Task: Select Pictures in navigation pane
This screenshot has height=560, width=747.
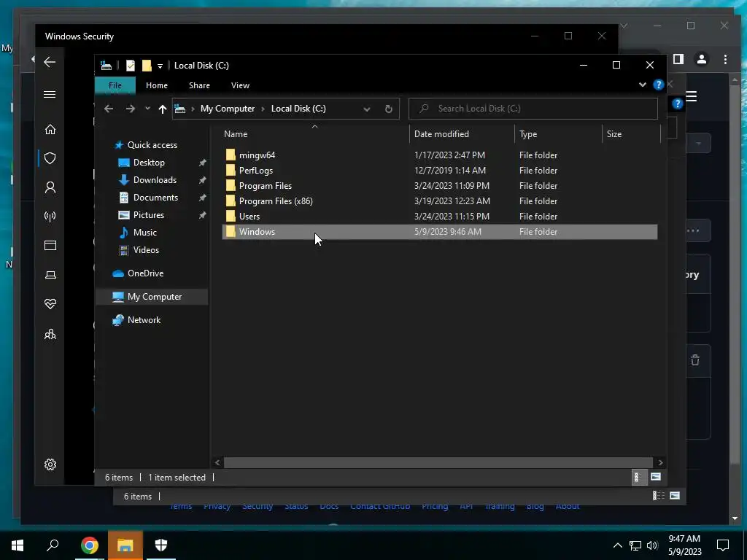Action: (x=149, y=215)
